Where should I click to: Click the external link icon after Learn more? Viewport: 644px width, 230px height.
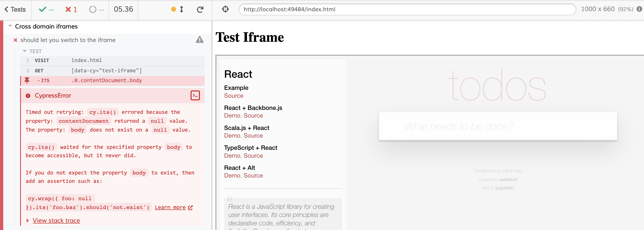click(x=190, y=207)
